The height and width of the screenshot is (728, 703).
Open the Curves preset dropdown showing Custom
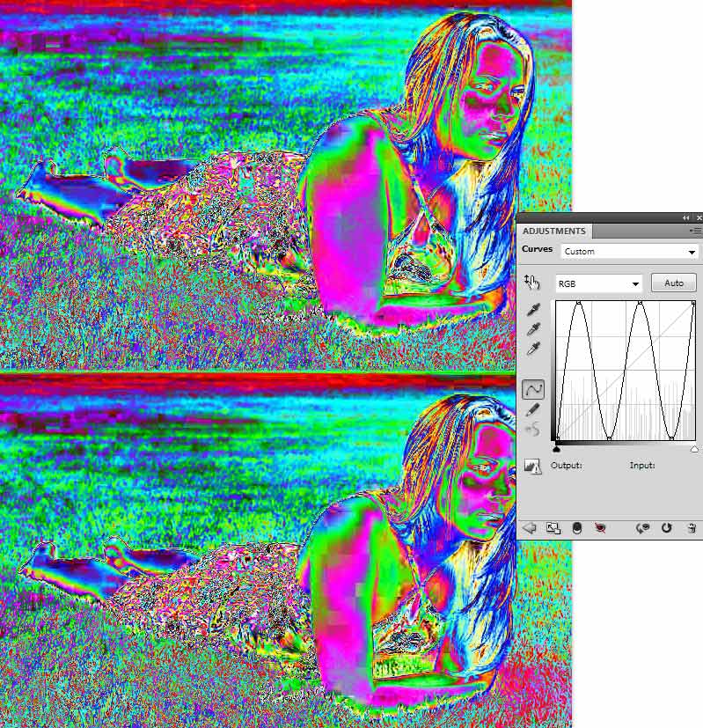tap(629, 251)
